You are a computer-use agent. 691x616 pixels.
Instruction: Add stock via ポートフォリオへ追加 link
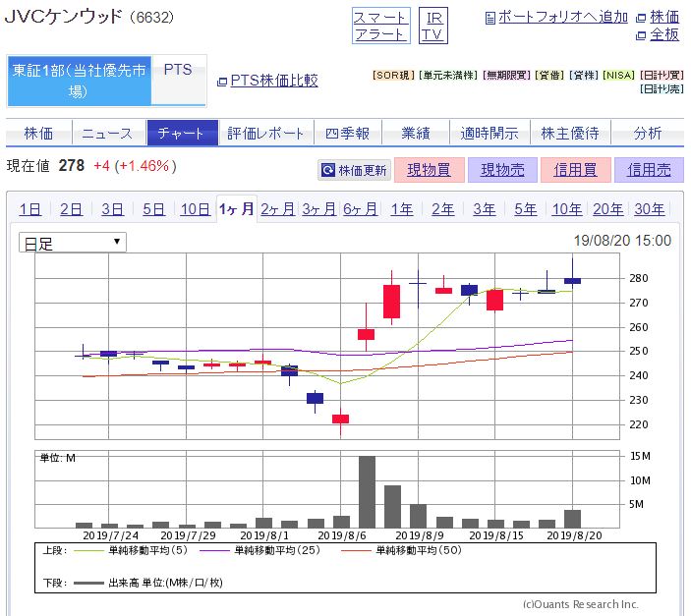tap(563, 18)
